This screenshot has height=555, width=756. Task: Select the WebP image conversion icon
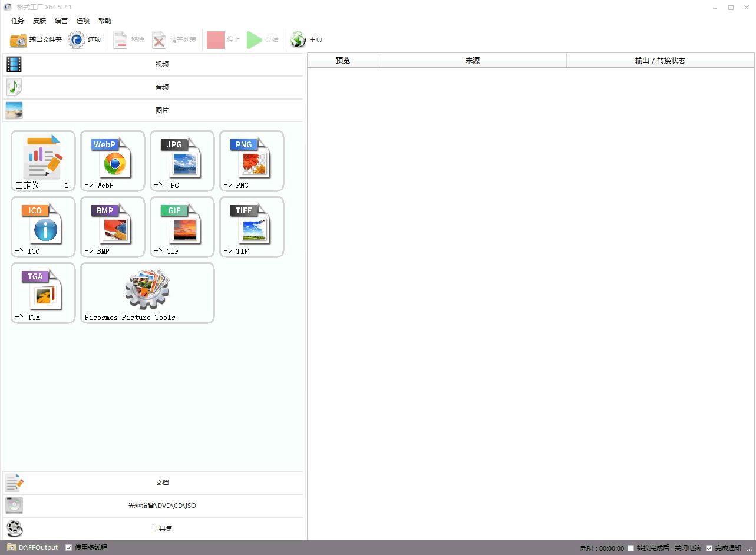[112, 160]
